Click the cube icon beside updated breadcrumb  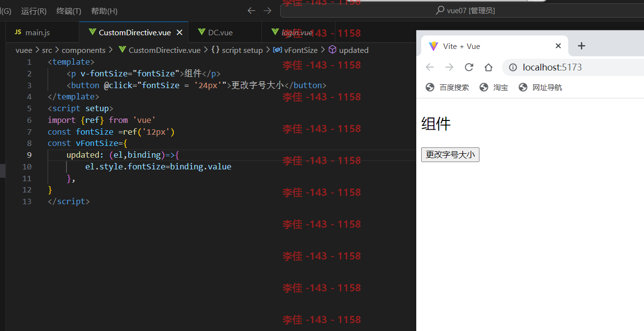[333, 50]
